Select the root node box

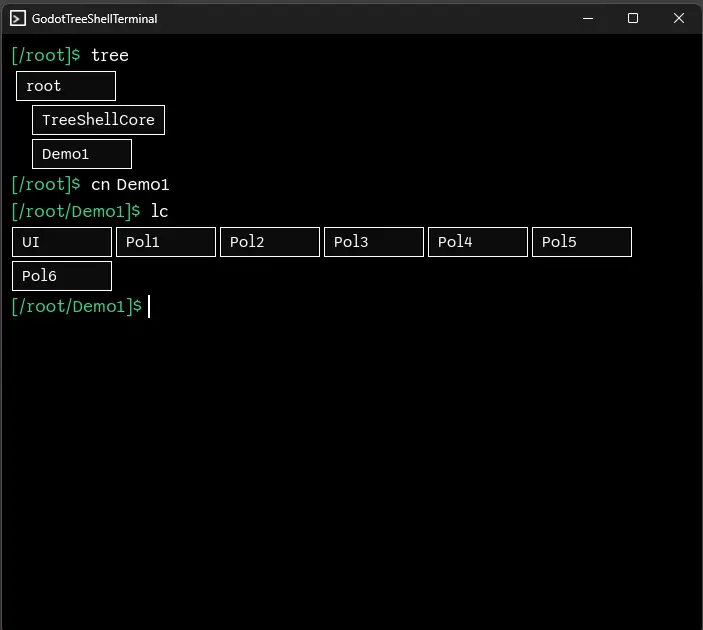[x=66, y=86]
